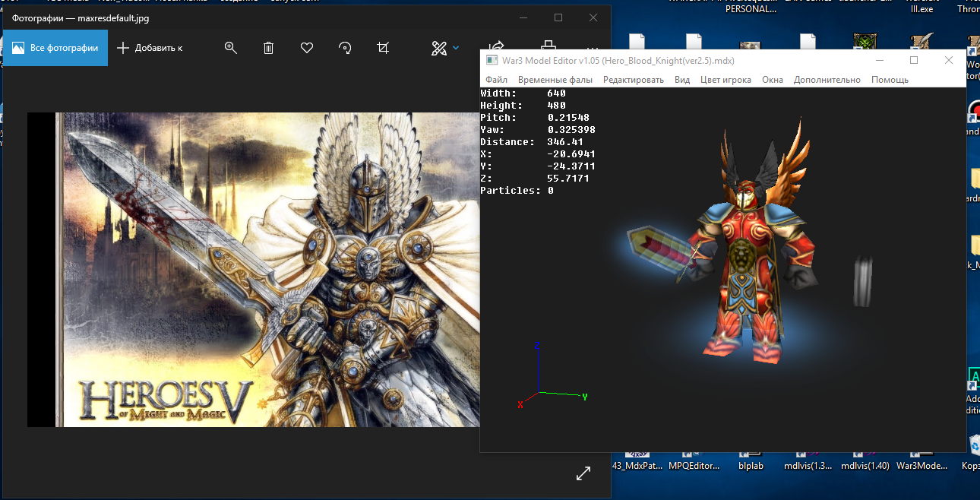This screenshot has height=500, width=980.
Task: Expand the Edit & Create dropdown arrow
Action: [456, 48]
